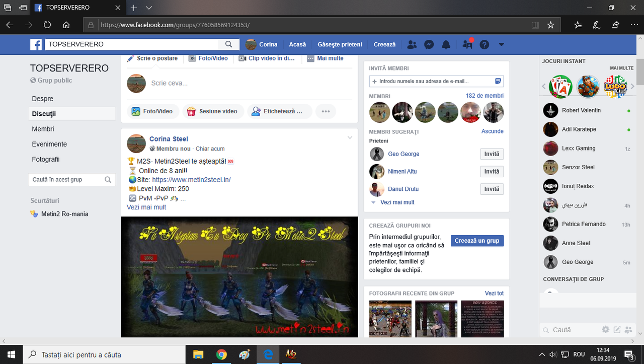
Task: Open the 182 de membri link
Action: point(485,96)
